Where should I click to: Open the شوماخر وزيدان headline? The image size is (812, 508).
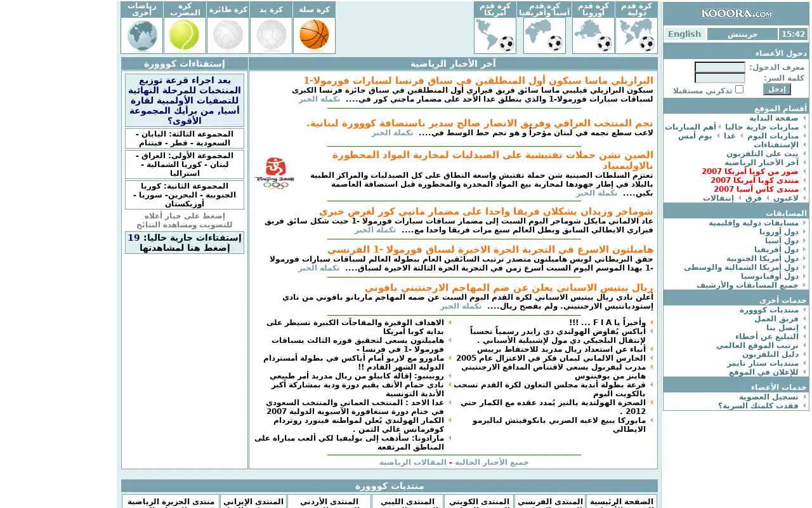(x=486, y=211)
